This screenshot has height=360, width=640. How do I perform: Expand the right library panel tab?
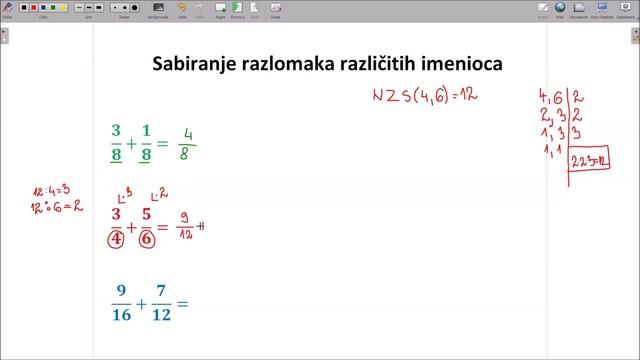tap(636, 36)
